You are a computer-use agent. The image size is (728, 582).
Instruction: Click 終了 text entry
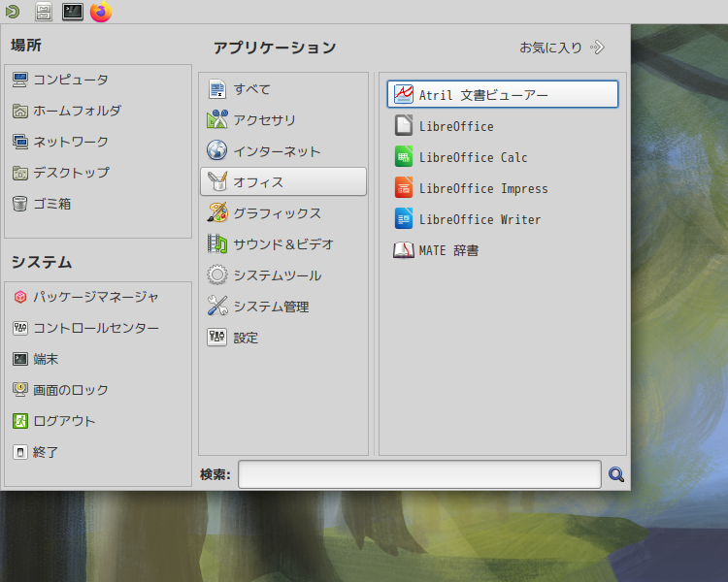click(46, 452)
